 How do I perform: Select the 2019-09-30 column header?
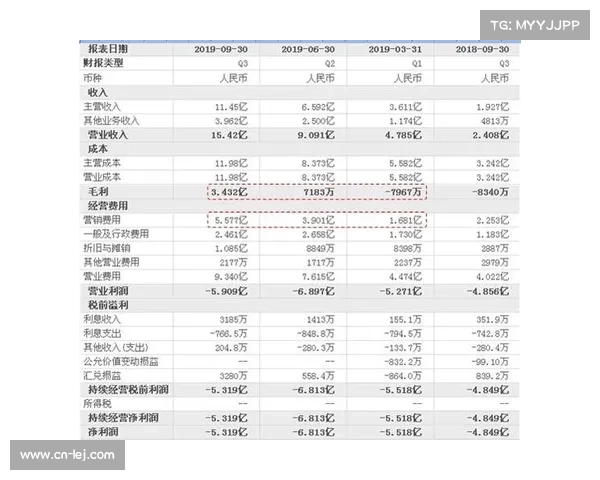click(x=222, y=48)
